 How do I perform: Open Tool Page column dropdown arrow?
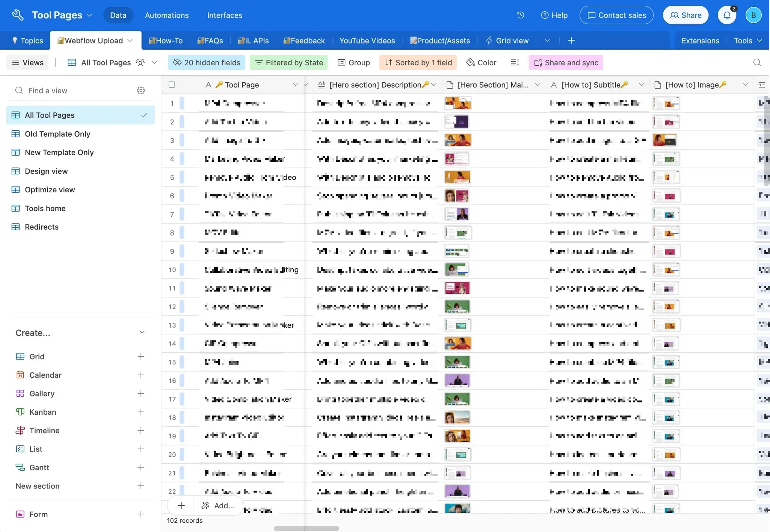(x=295, y=85)
